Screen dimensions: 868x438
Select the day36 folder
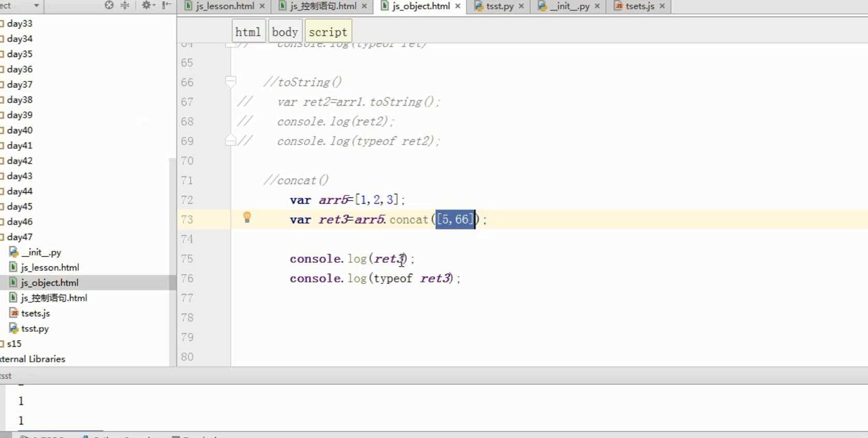20,69
